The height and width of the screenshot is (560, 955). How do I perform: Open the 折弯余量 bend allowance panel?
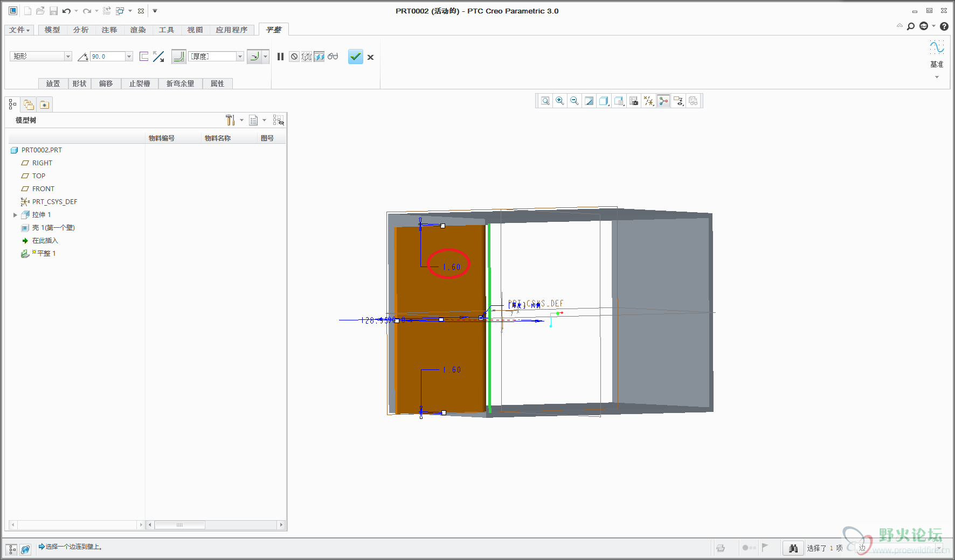pos(180,83)
